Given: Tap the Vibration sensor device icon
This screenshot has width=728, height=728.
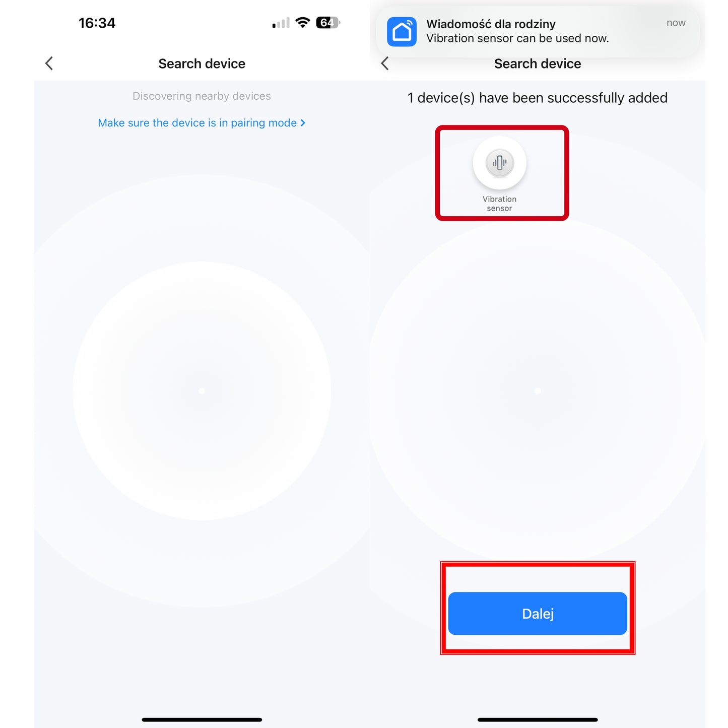Looking at the screenshot, I should [x=499, y=163].
